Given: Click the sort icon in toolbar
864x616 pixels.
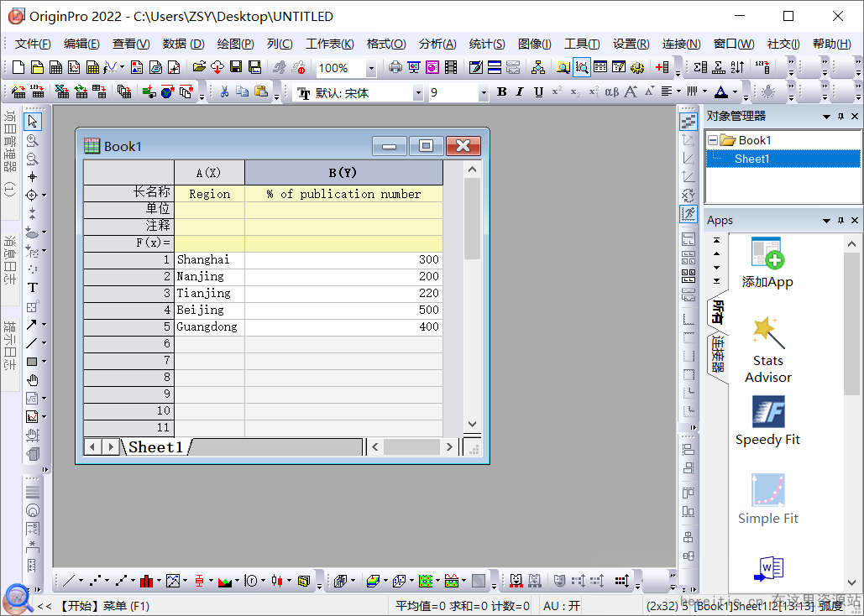Looking at the screenshot, I should coord(737,67).
